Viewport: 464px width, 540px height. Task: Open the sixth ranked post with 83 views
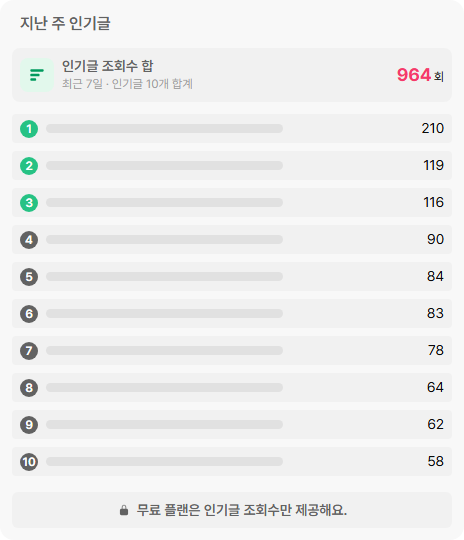click(232, 313)
